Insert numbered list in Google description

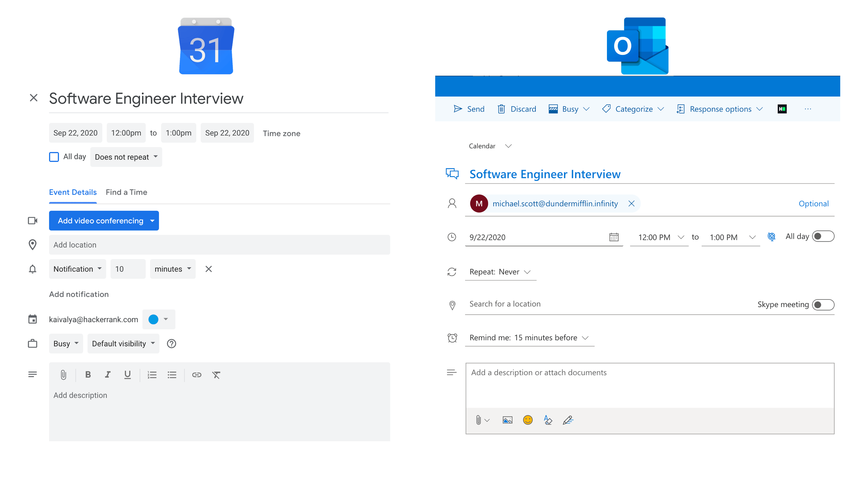coord(152,375)
